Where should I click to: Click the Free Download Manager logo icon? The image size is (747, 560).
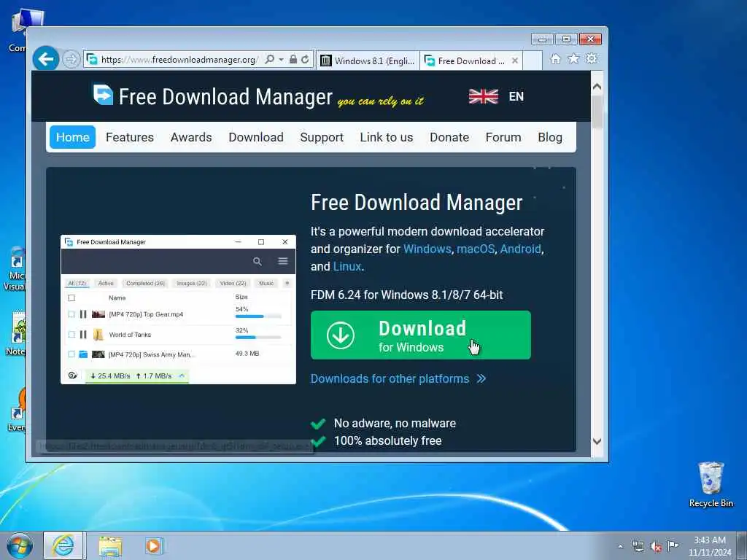[x=103, y=94]
